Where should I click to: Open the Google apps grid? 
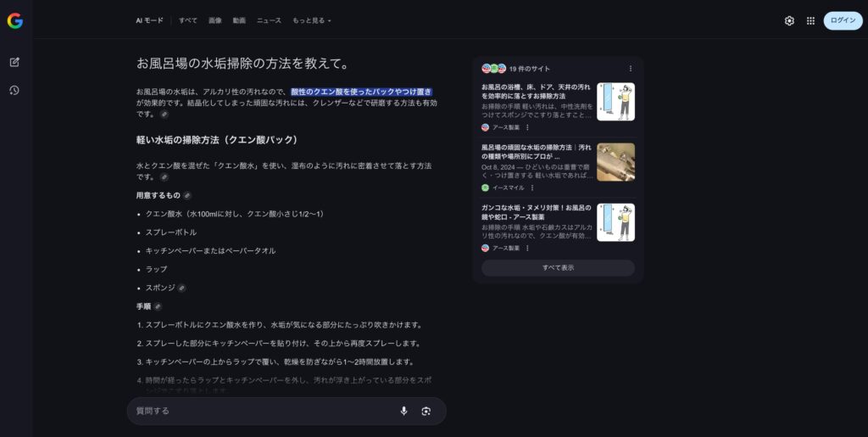(x=810, y=20)
